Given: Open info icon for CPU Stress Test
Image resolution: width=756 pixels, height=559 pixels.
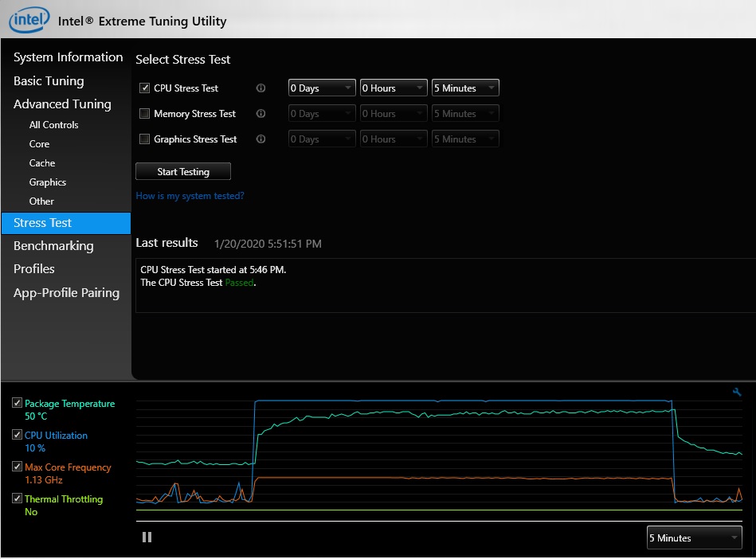Looking at the screenshot, I should pos(260,88).
